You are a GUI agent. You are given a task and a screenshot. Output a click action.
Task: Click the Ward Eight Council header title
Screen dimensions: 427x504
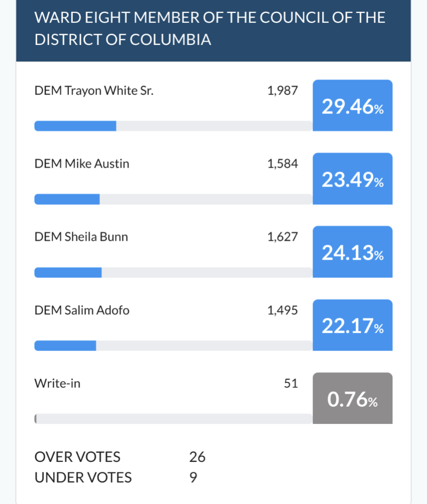point(210,29)
